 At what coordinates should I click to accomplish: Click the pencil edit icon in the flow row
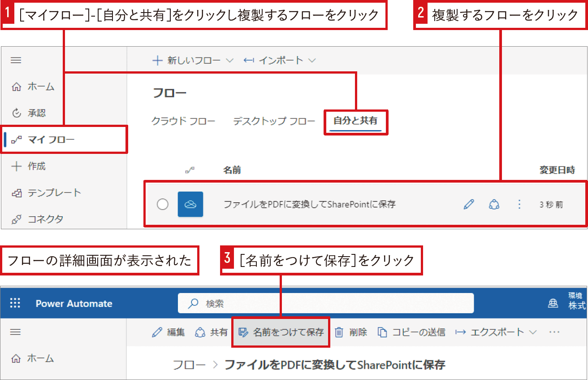(x=469, y=205)
